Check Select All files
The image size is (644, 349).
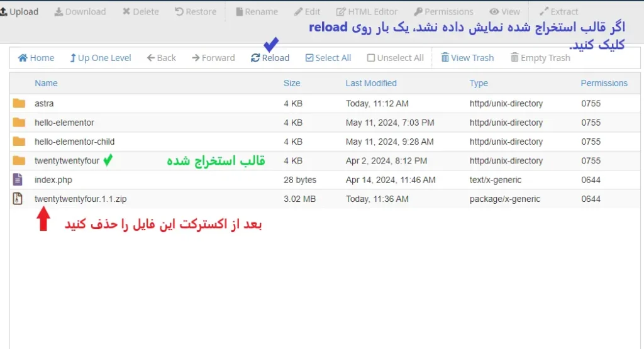click(x=328, y=58)
